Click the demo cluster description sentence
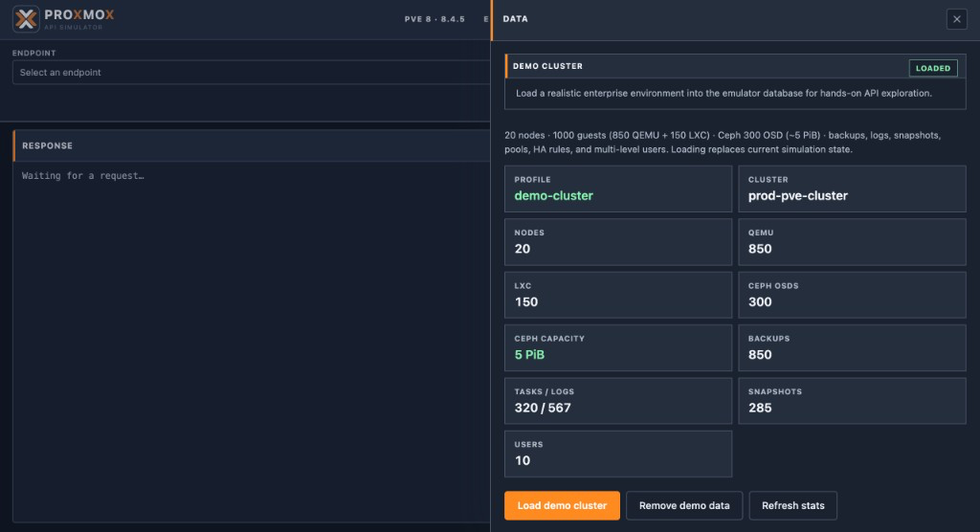The height and width of the screenshot is (532, 980). click(x=724, y=93)
